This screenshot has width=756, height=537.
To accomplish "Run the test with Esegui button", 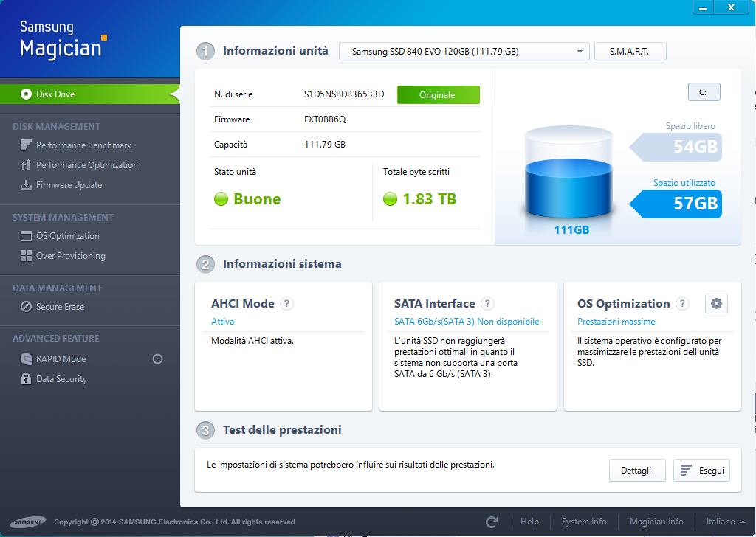I will coord(701,470).
